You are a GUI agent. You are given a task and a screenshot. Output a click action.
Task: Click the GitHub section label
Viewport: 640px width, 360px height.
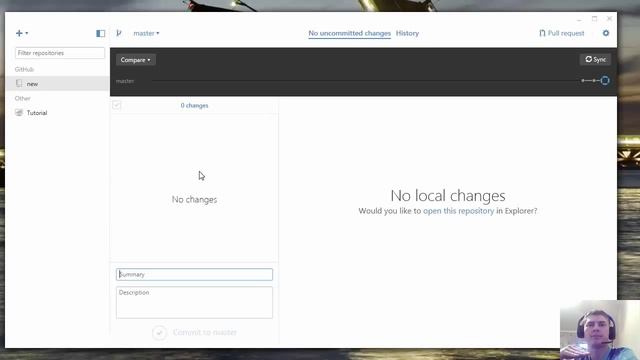[24, 69]
